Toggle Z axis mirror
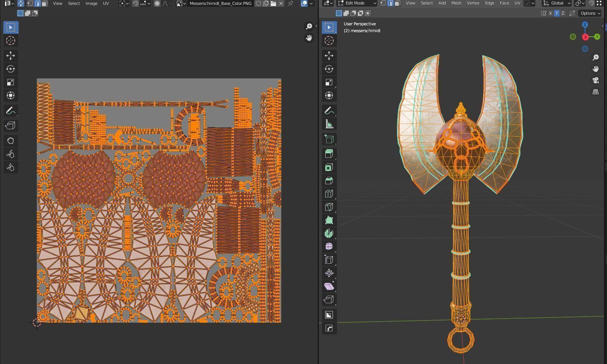607x364 pixels. point(563,13)
